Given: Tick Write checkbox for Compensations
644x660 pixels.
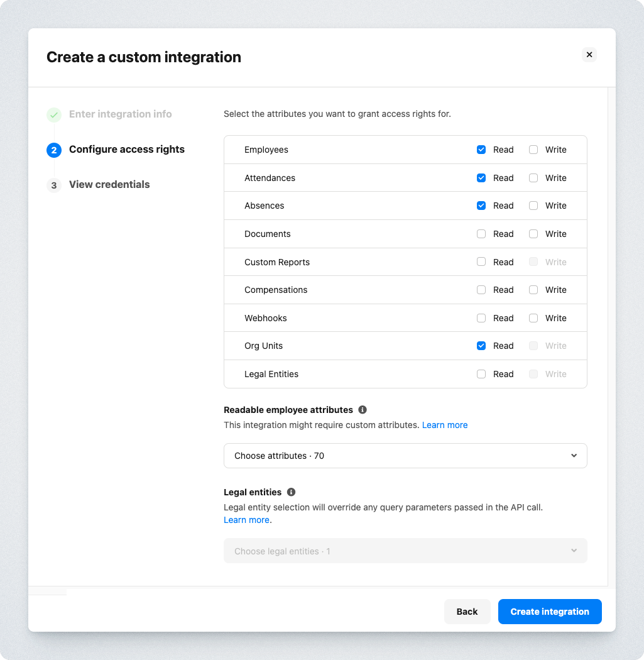Looking at the screenshot, I should (x=533, y=290).
